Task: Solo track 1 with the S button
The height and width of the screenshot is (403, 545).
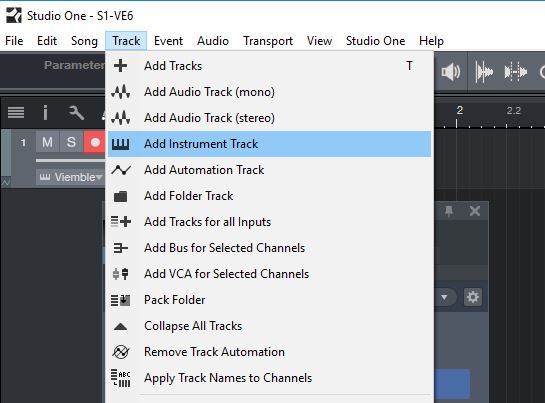Action: click(72, 142)
